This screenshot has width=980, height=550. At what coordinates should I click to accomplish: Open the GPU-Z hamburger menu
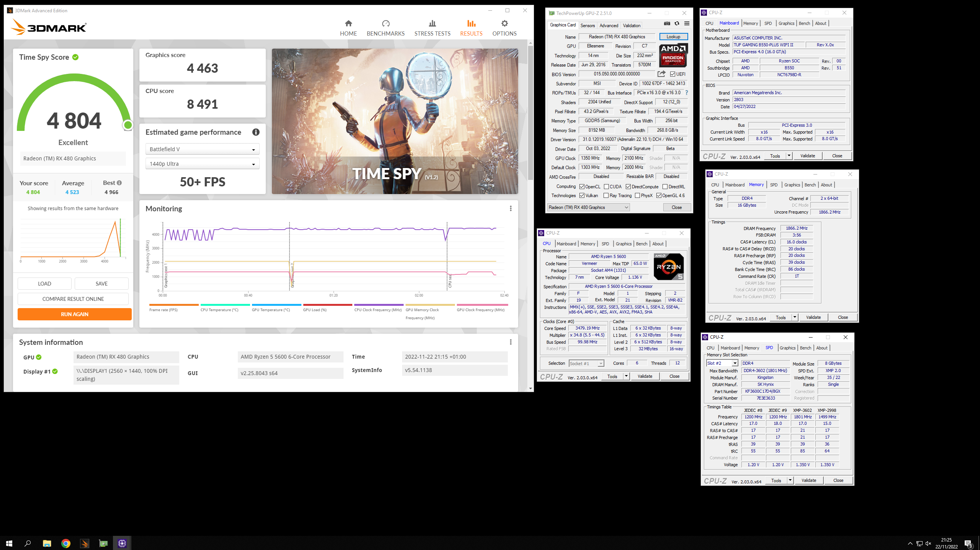pos(687,23)
